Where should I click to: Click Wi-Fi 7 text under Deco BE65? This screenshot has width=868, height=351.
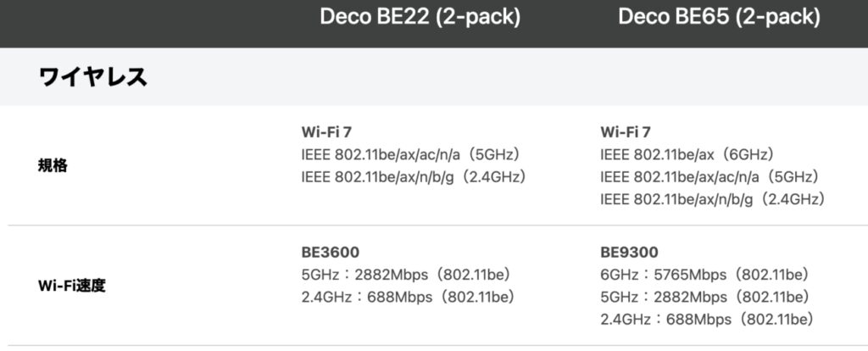pyautogui.click(x=626, y=132)
